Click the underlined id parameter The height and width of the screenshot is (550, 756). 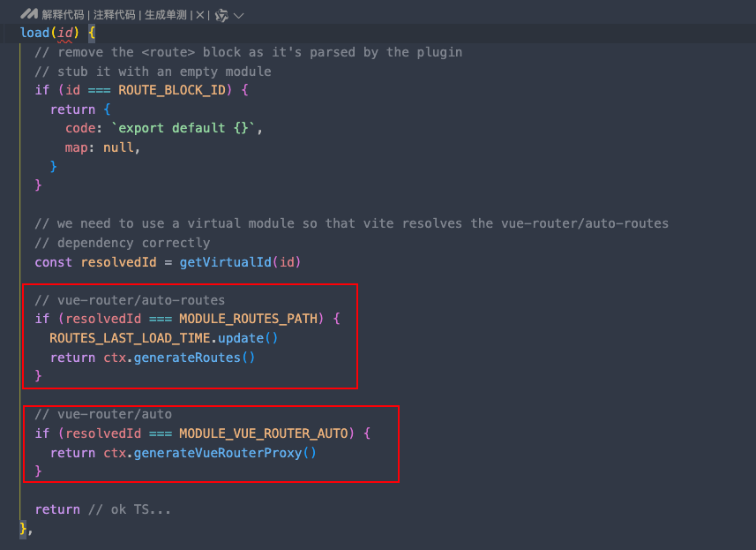[65, 33]
